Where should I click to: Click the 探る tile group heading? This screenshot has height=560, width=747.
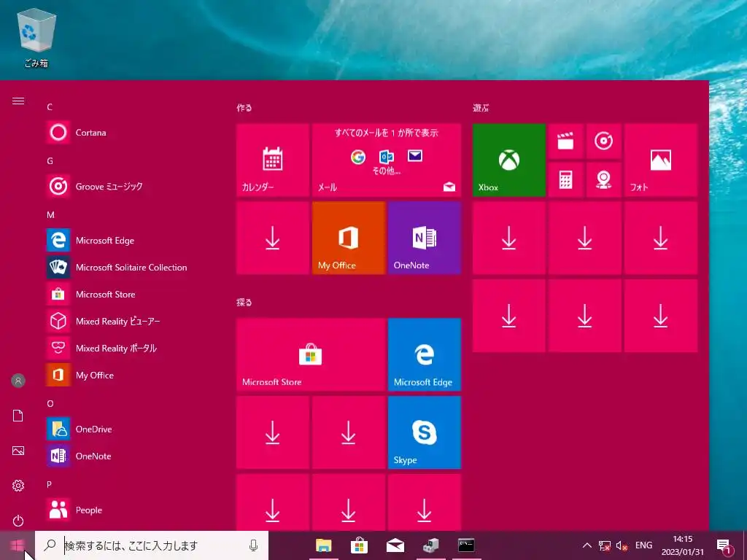click(244, 303)
